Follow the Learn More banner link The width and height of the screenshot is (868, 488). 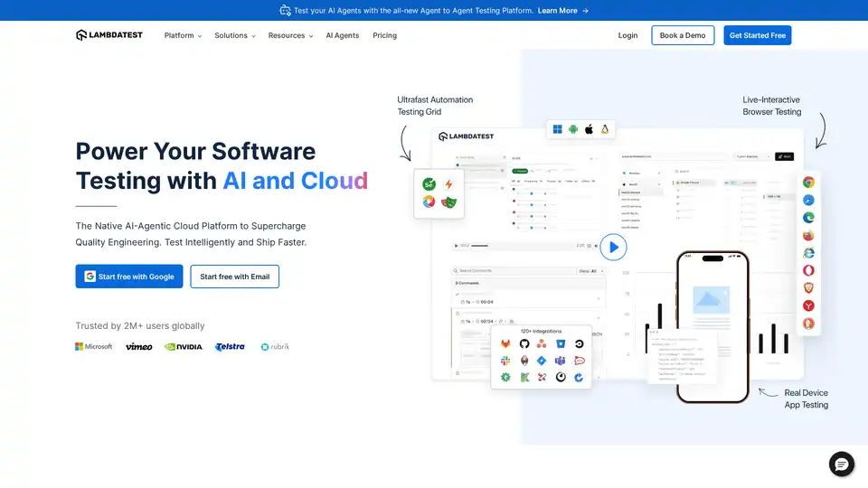(562, 11)
